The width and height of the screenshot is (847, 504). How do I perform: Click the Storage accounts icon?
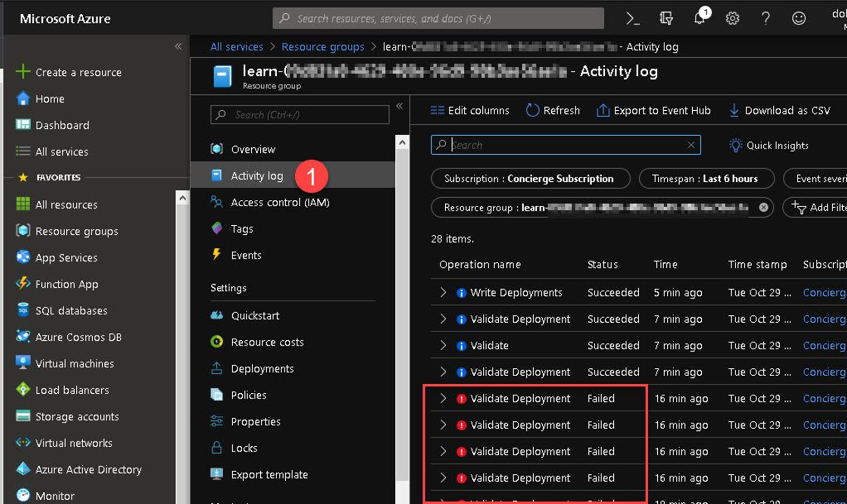tap(23, 416)
